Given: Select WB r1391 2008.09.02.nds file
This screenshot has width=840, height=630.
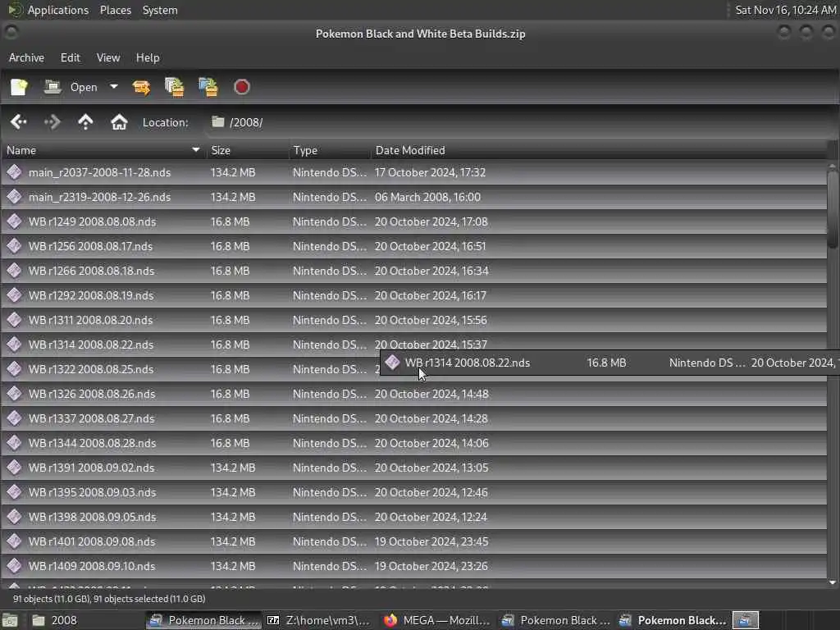Looking at the screenshot, I should tap(413, 468).
